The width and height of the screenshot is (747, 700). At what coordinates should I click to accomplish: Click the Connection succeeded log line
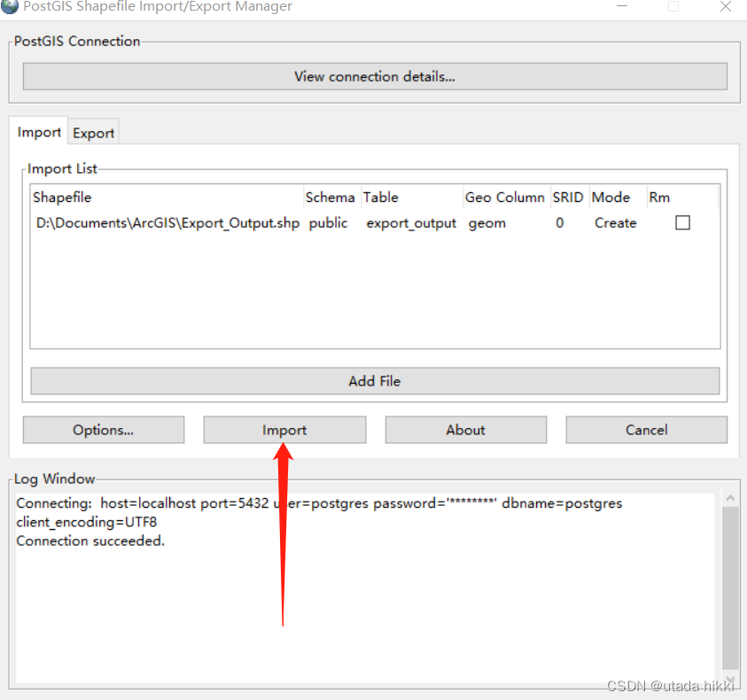(90, 541)
